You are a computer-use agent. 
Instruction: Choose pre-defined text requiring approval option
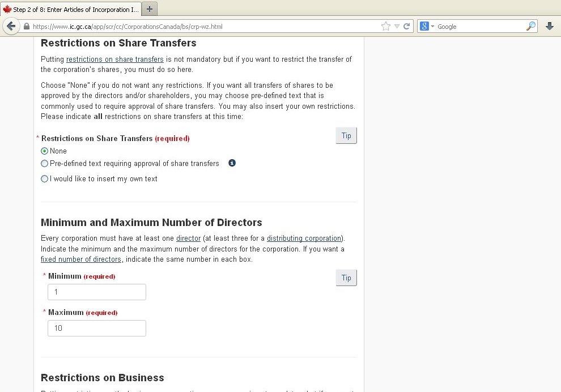45,164
